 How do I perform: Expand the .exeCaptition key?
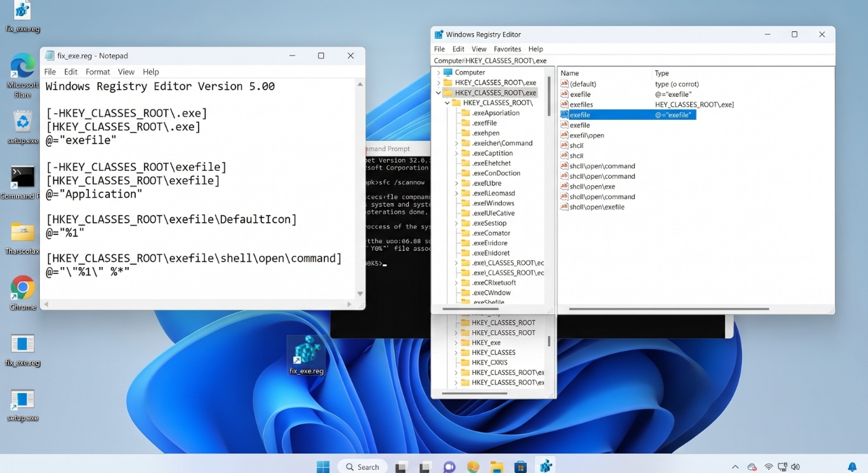(456, 153)
